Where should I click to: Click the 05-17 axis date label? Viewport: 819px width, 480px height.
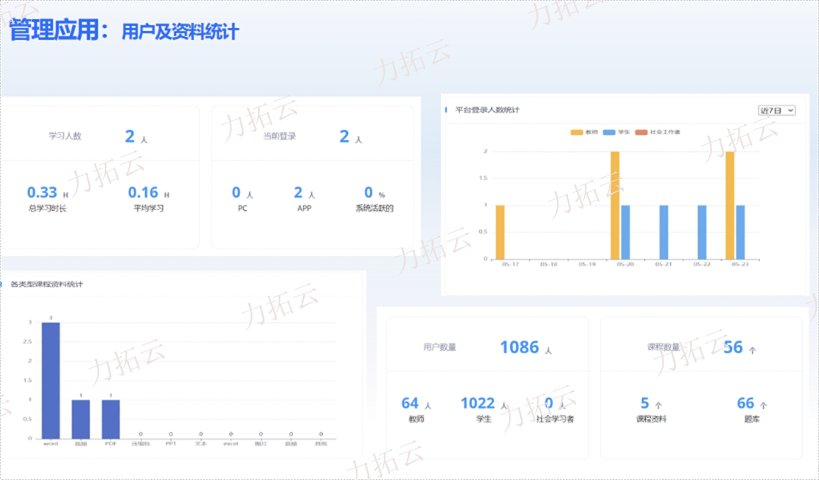tap(510, 264)
